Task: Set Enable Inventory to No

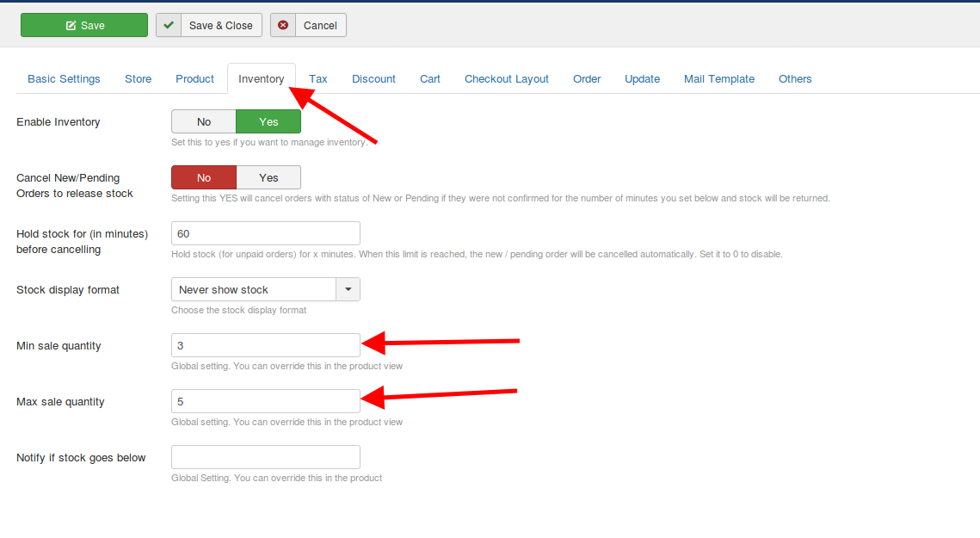Action: [204, 122]
